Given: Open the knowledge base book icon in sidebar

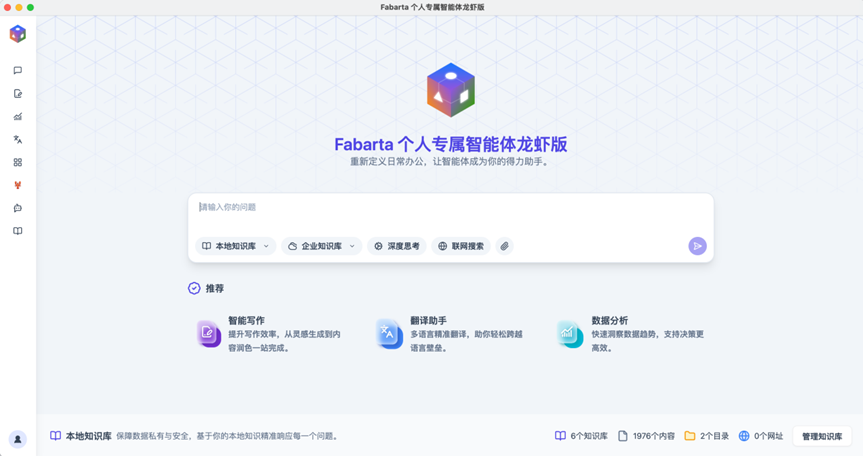Looking at the screenshot, I should (18, 231).
